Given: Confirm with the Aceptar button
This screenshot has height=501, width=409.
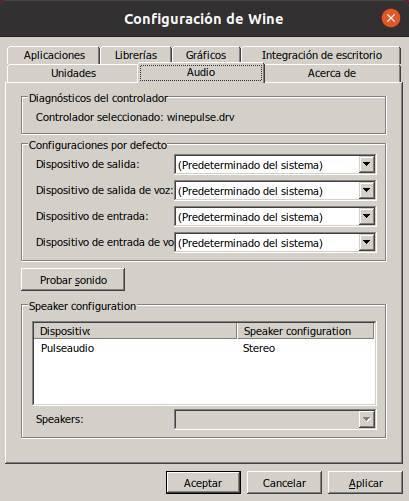Looking at the screenshot, I should [x=203, y=483].
